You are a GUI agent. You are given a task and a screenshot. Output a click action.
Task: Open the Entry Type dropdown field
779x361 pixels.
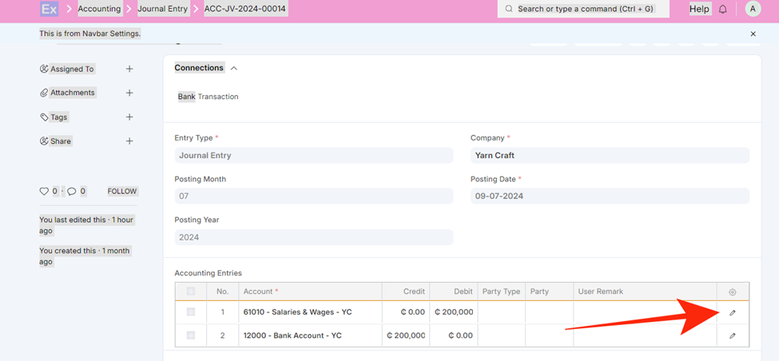pos(314,155)
